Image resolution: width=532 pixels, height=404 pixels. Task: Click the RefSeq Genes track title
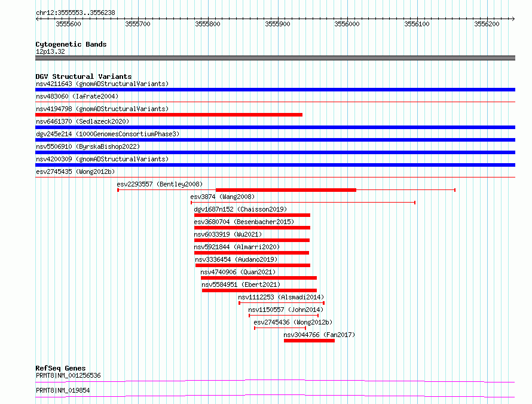pyautogui.click(x=60, y=368)
